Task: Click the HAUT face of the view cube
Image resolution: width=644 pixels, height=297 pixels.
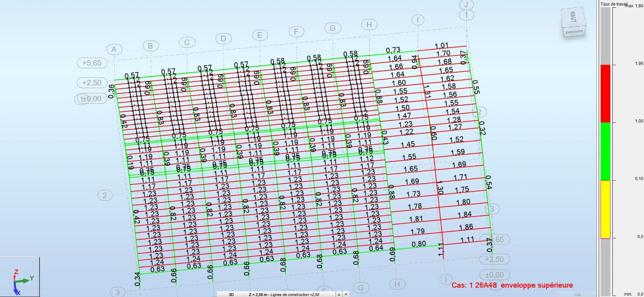Action: click(x=573, y=17)
